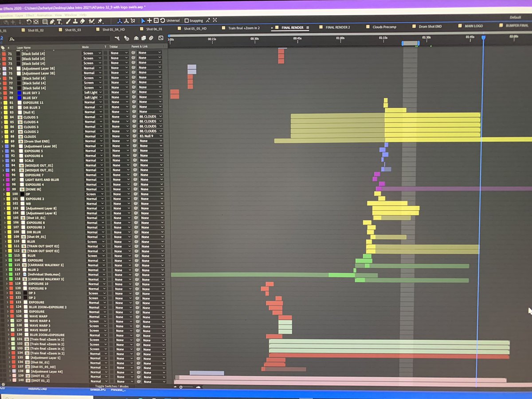This screenshot has width=532, height=399.
Task: Open the Train final +Zoom in 2 tab
Action: click(244, 28)
